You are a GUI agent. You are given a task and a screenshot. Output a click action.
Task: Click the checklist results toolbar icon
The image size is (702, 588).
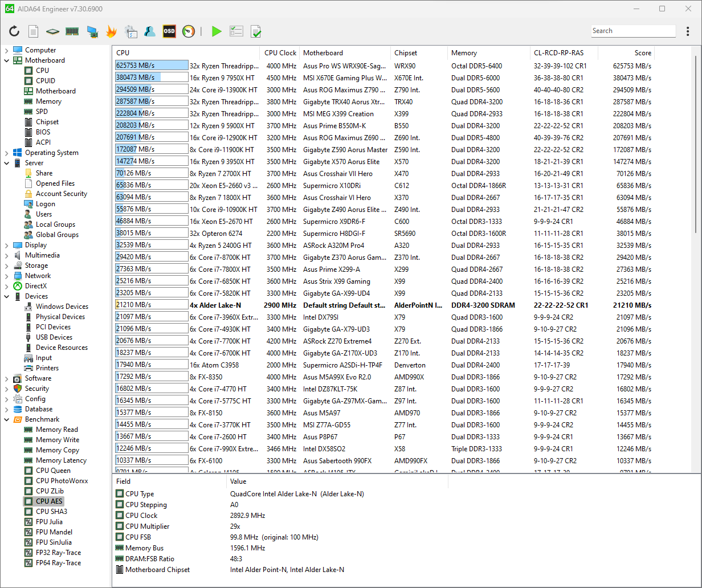point(236,31)
